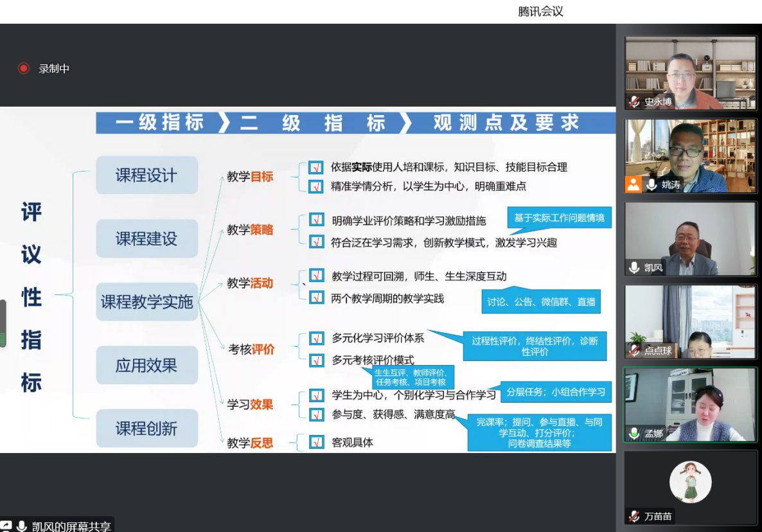Click the red recording indicator icon

click(24, 68)
